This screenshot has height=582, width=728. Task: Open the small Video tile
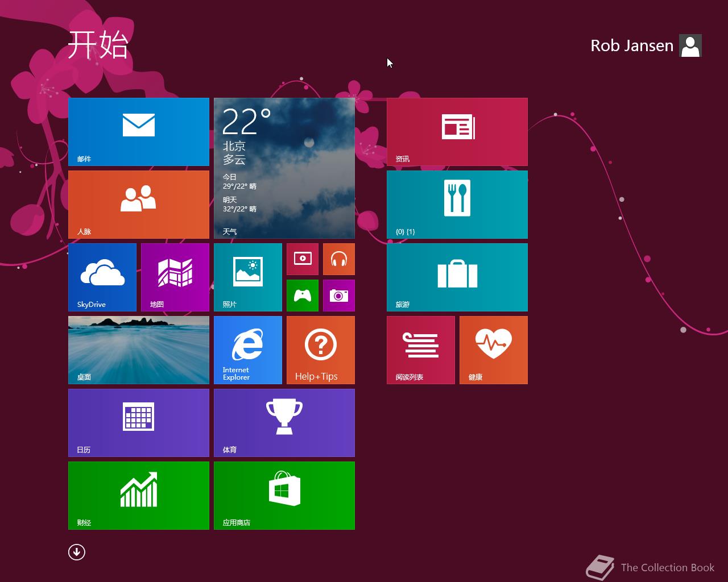pyautogui.click(x=303, y=259)
